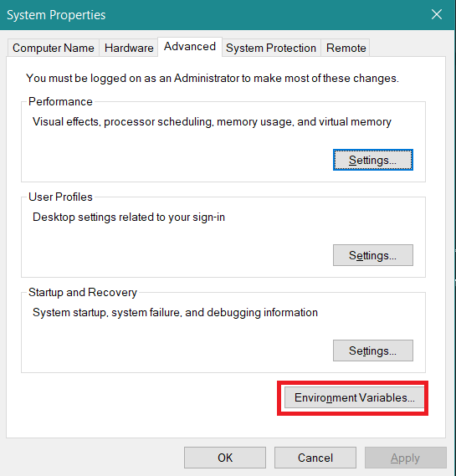
Task: Open the Hardware tab
Action: [129, 48]
